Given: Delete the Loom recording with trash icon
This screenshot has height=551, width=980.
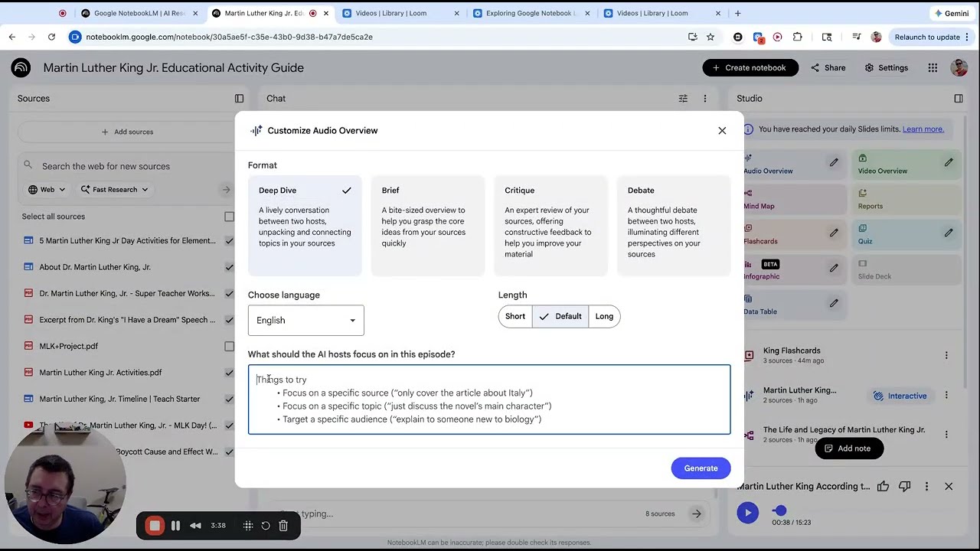Looking at the screenshot, I should pyautogui.click(x=283, y=526).
